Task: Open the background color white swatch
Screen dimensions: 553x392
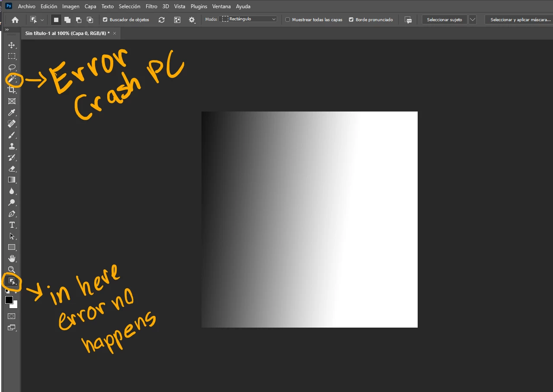Action: click(15, 305)
